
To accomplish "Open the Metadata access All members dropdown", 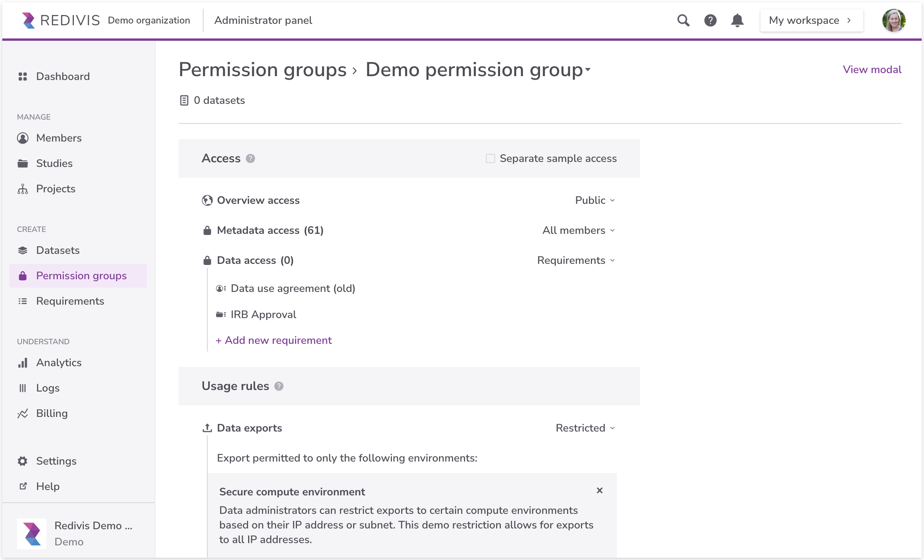I will pos(579,230).
